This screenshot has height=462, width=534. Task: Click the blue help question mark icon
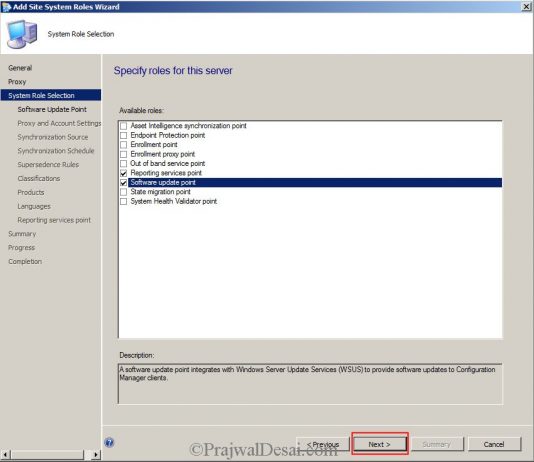coord(109,442)
